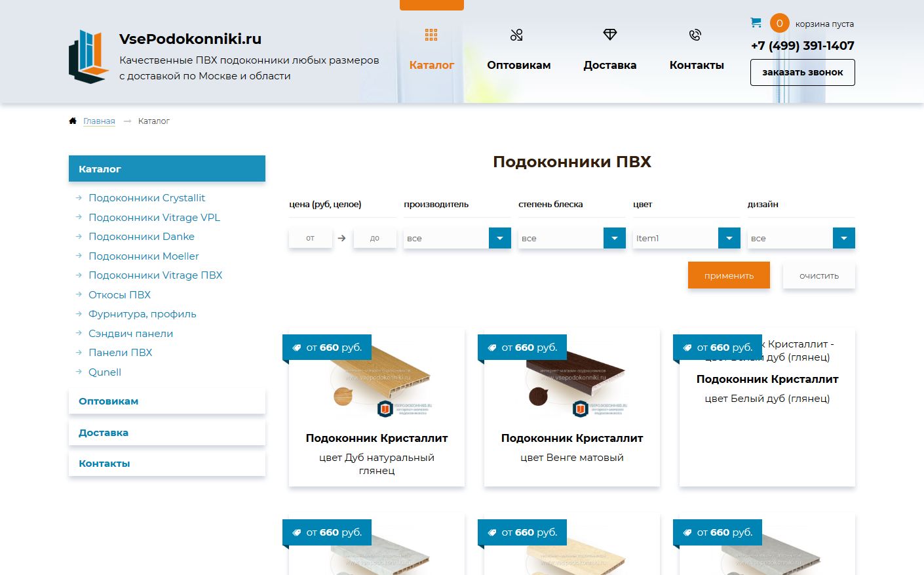924x575 pixels.
Task: Open the производитель dropdown
Action: coord(457,238)
